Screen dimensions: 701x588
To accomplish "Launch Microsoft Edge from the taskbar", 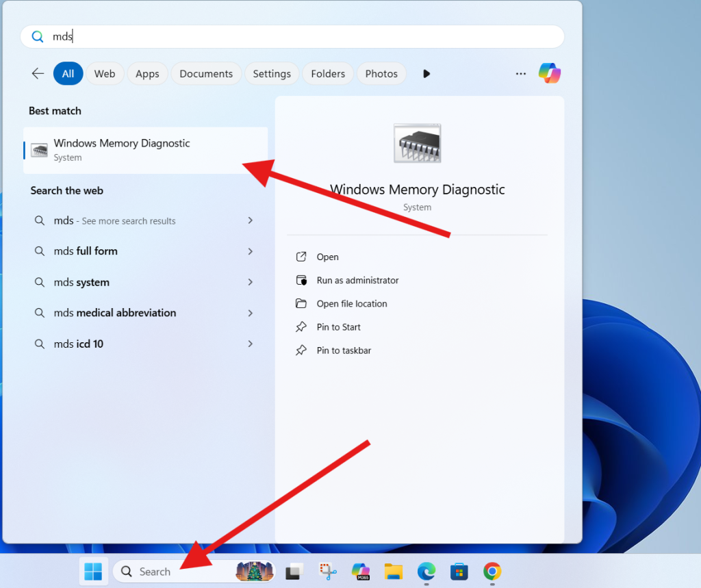I will (426, 571).
